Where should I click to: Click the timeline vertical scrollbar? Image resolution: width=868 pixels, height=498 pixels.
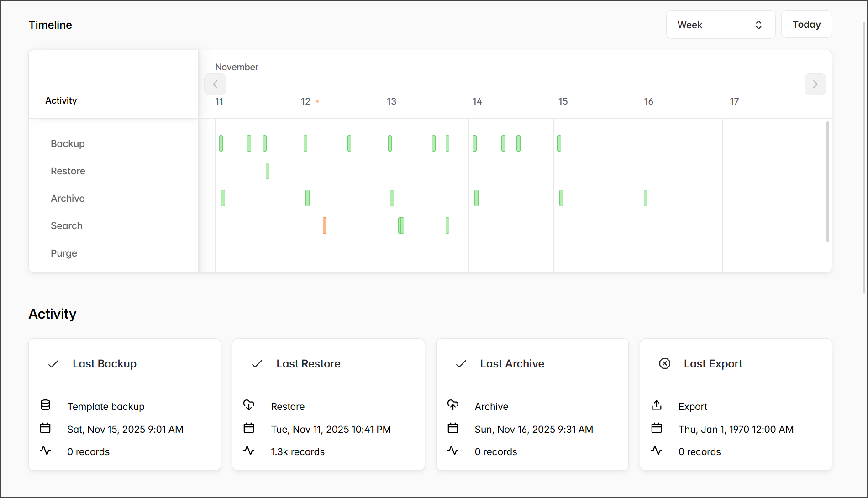point(827,182)
